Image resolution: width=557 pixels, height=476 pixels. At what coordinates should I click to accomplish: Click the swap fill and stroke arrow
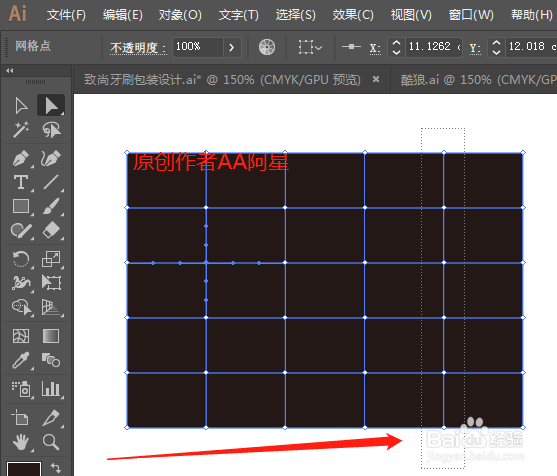[x=56, y=468]
